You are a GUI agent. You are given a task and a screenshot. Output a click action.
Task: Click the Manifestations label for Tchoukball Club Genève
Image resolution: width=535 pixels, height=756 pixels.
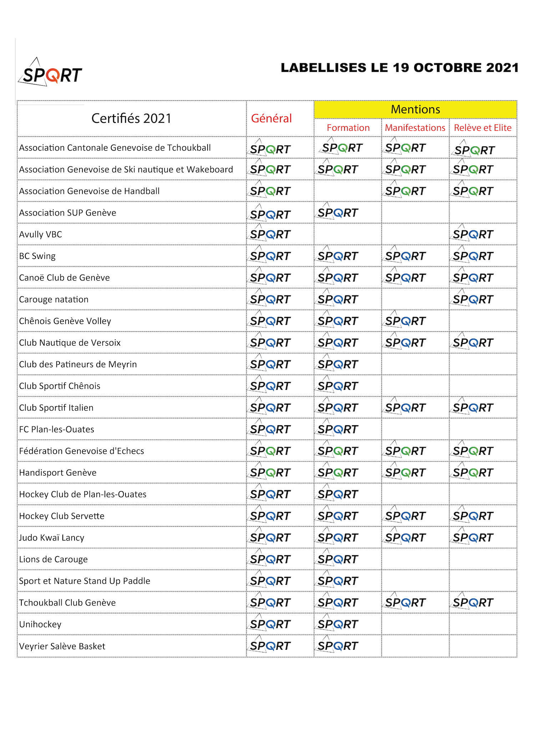tap(405, 600)
